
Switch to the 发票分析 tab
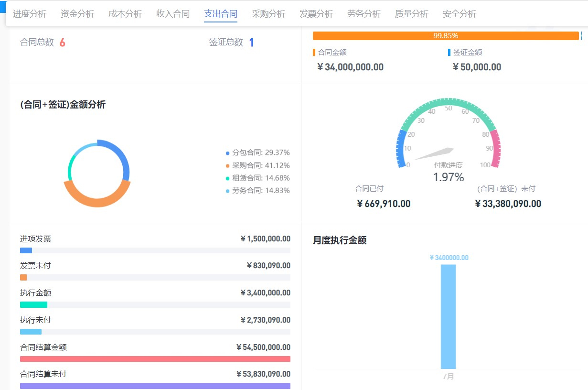316,14
